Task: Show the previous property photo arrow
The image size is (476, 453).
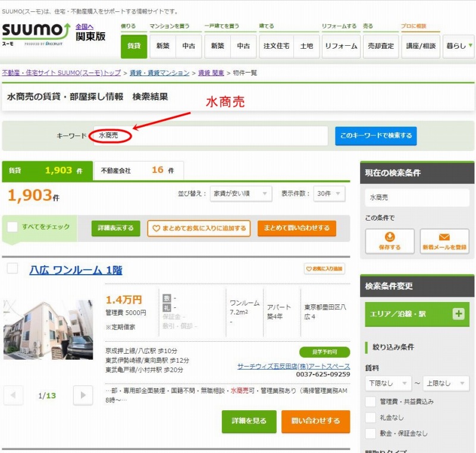Action: click(13, 395)
